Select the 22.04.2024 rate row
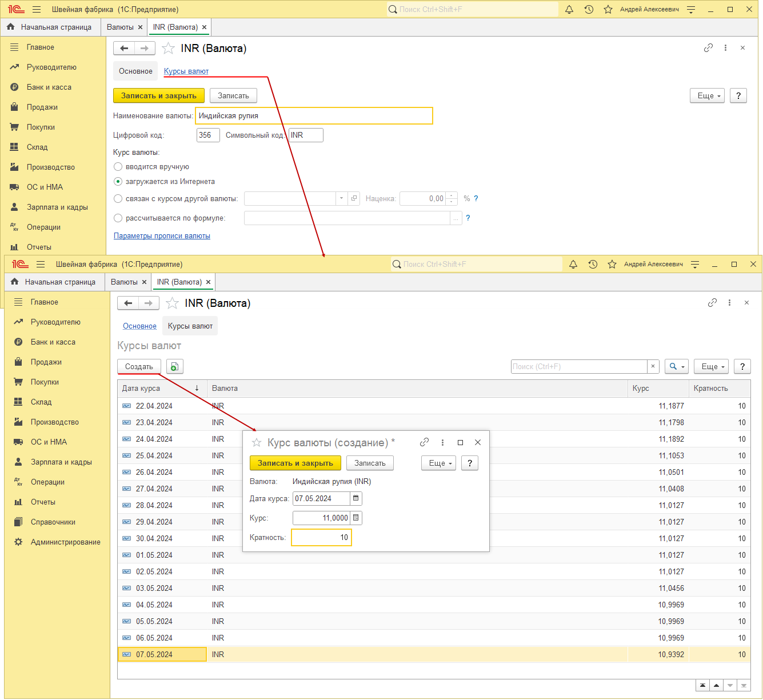This screenshot has height=700, width=763. click(434, 406)
